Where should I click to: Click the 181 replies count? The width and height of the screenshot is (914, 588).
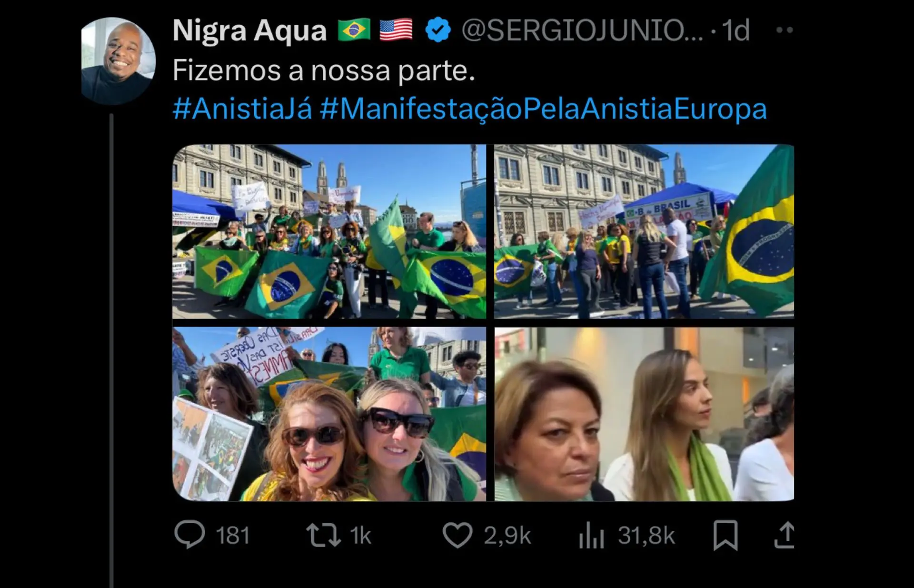pyautogui.click(x=233, y=536)
